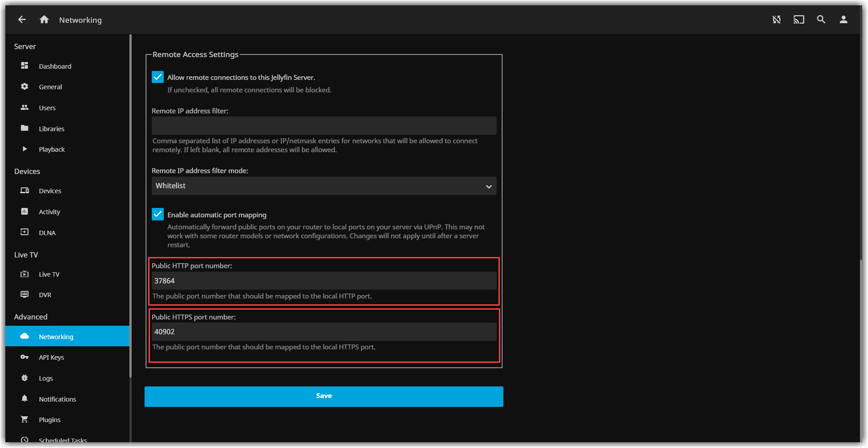The height and width of the screenshot is (448, 868).
Task: Open the Activity page link
Action: (x=67, y=212)
